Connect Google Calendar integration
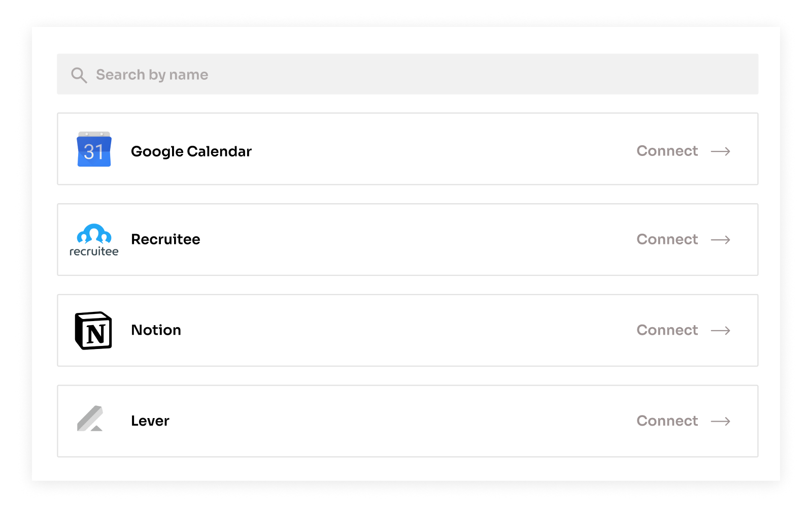The width and height of the screenshot is (812, 508). 667,151
